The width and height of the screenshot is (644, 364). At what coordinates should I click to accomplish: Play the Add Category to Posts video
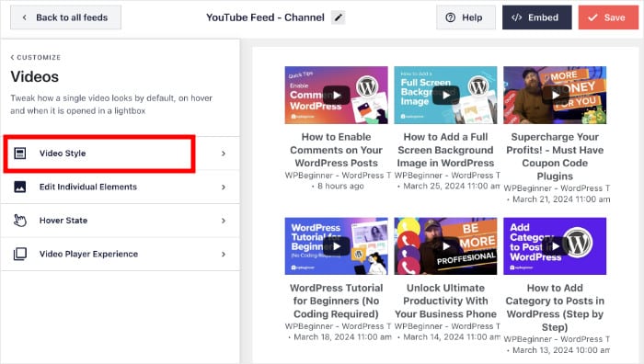556,246
